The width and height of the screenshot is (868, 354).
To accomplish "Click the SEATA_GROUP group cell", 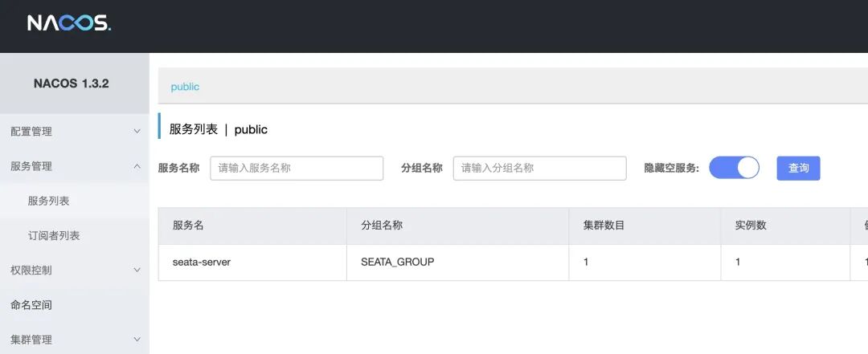I will coord(397,262).
